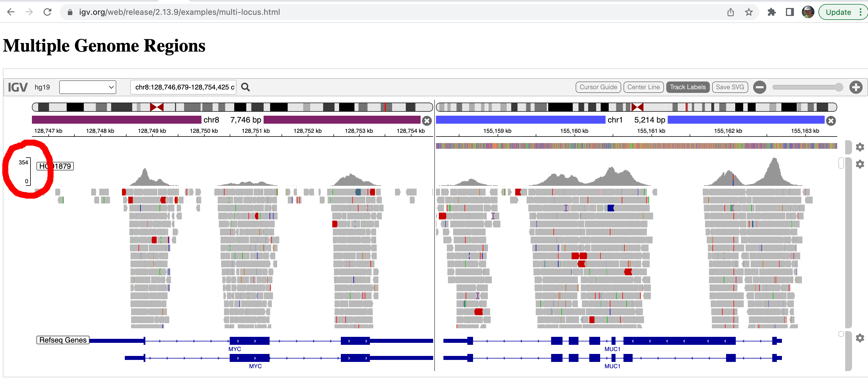Open the sequence track gear settings icon
The height and width of the screenshot is (387, 868).
(x=859, y=147)
